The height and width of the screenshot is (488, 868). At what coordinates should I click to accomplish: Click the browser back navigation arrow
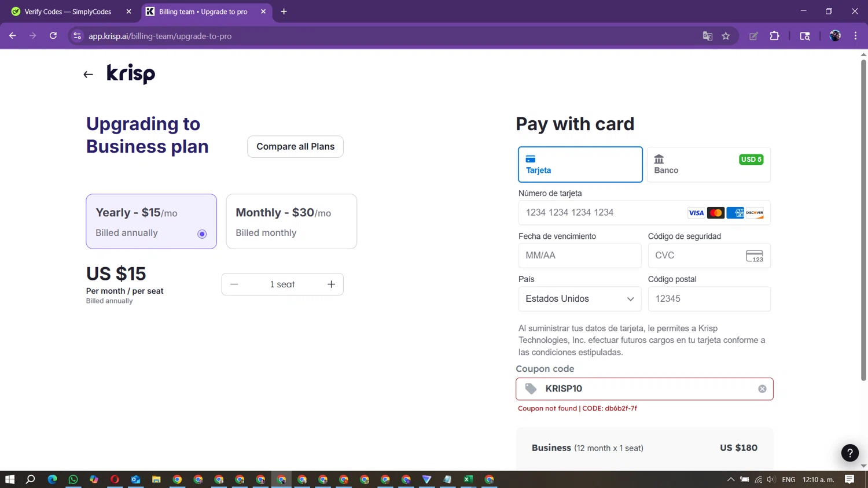click(x=13, y=36)
